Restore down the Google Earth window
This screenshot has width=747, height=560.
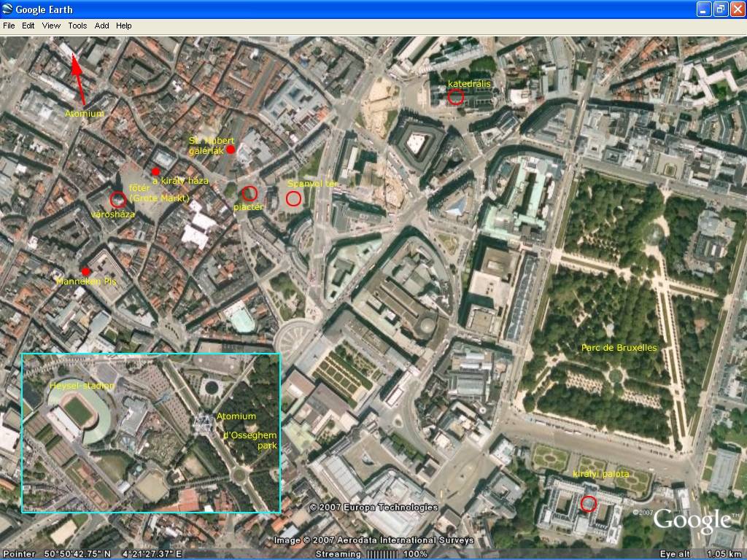720,9
